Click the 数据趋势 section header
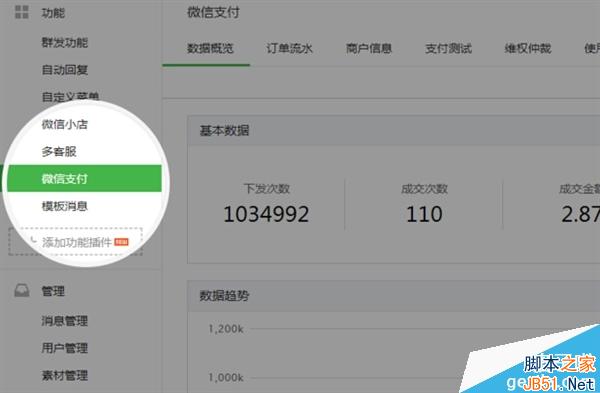The width and height of the screenshot is (600, 393). tap(394, 296)
